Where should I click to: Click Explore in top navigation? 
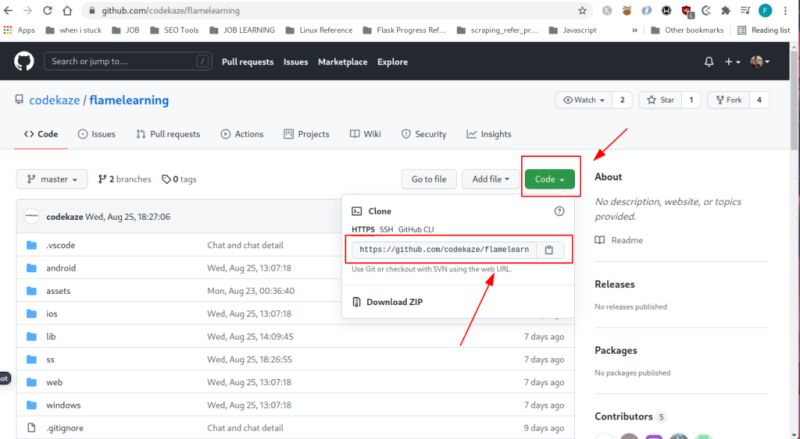tap(392, 62)
